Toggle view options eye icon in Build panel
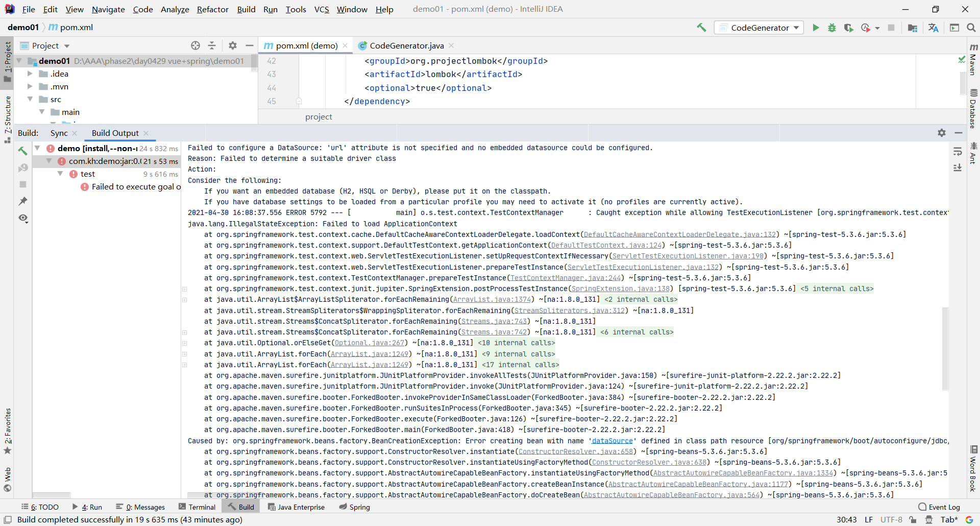 pyautogui.click(x=23, y=218)
